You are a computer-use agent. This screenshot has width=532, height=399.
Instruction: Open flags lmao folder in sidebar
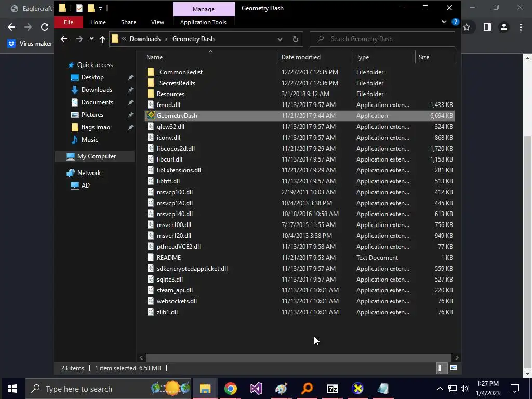pos(96,127)
